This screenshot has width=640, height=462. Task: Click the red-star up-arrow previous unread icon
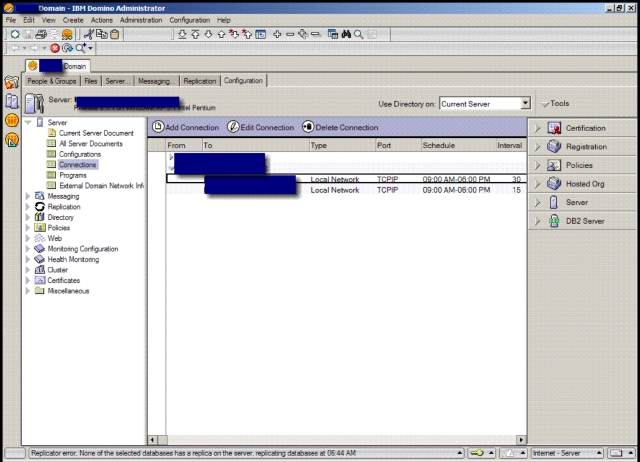(247, 34)
